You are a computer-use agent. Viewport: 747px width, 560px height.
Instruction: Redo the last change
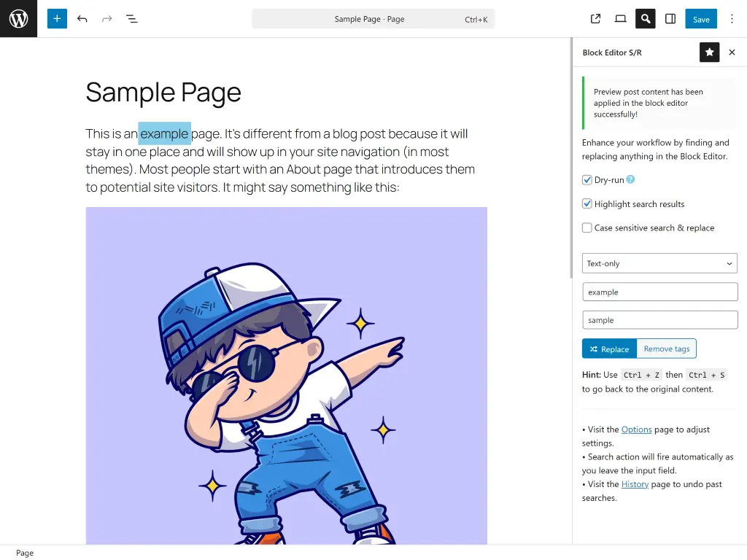click(x=106, y=18)
